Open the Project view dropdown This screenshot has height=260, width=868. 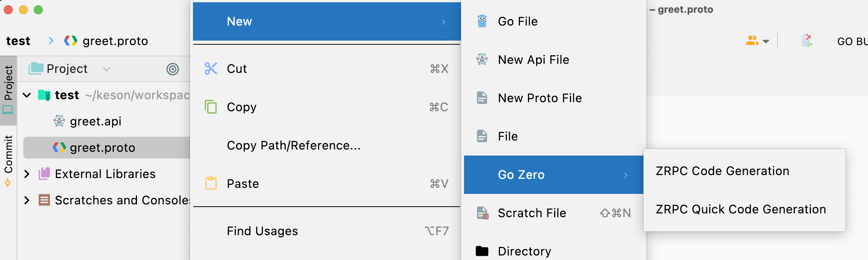coord(107,69)
